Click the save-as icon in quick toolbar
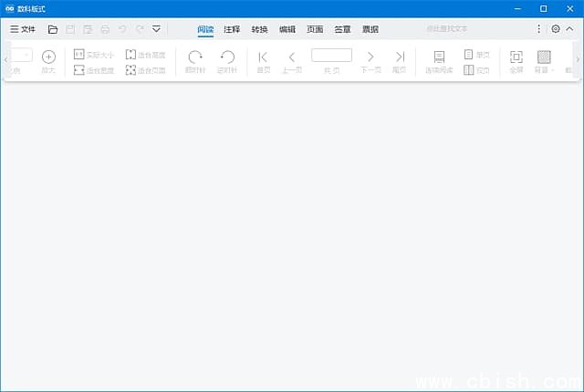584x392 pixels. (88, 29)
